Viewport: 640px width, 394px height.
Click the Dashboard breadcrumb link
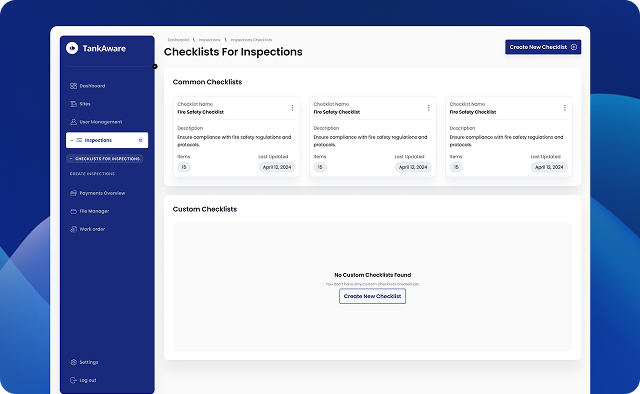coord(178,40)
